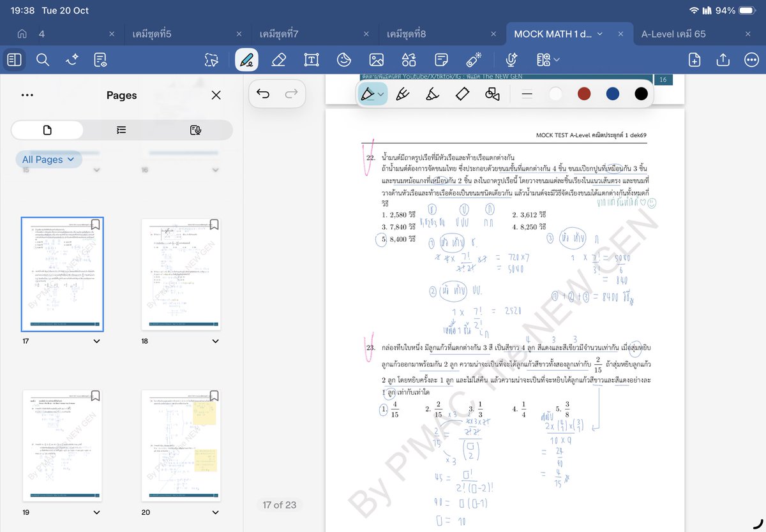Select the Laser pointer tool

[x=473, y=60]
